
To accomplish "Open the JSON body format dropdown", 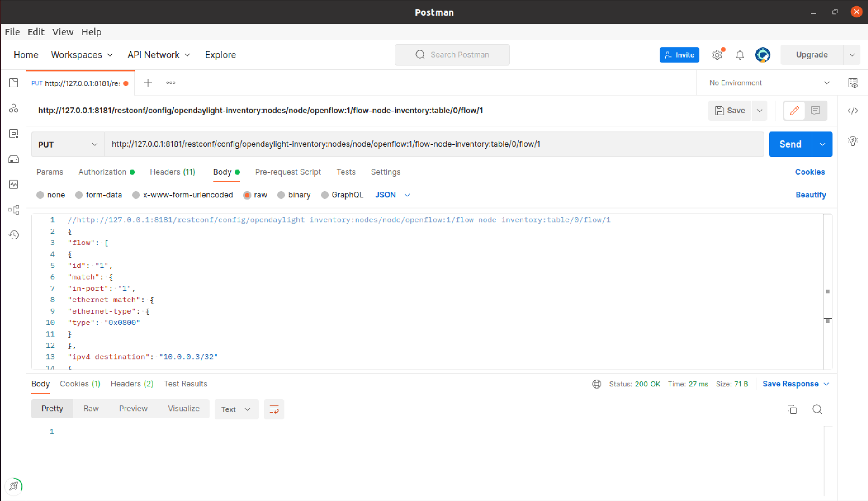I will tap(393, 195).
